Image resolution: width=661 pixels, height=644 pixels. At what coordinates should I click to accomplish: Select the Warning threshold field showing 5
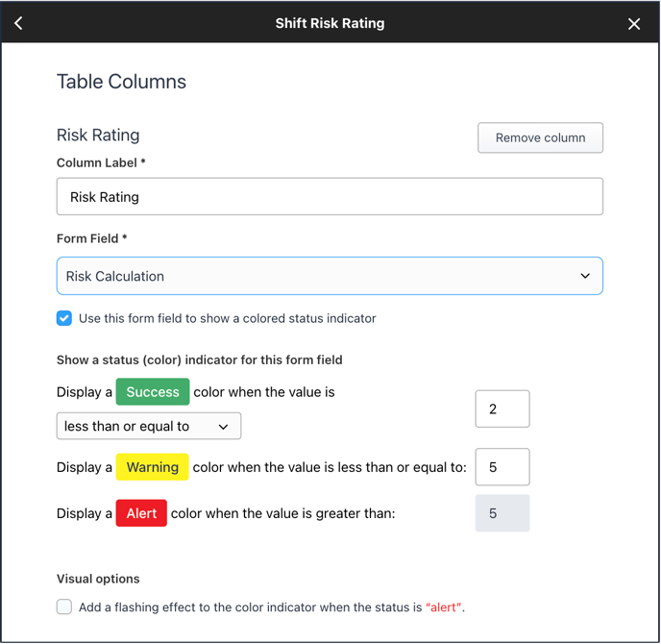tap(502, 467)
